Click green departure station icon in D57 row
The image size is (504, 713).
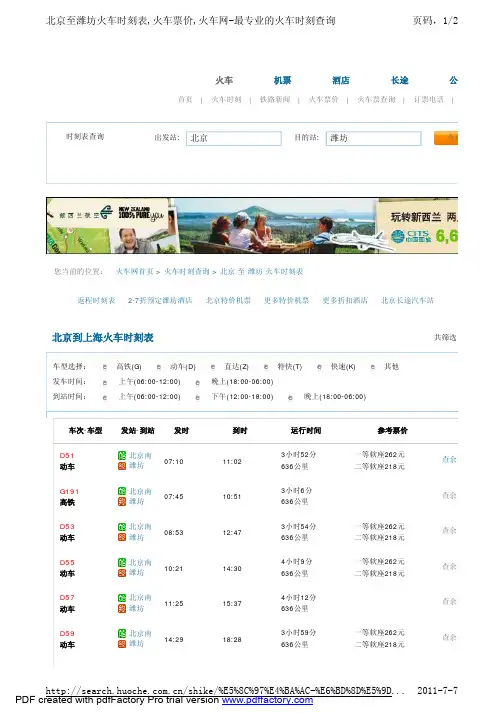122,598
